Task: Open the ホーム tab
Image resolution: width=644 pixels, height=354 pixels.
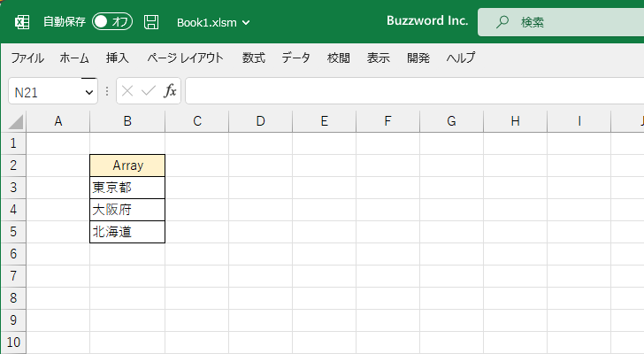Action: click(74, 58)
